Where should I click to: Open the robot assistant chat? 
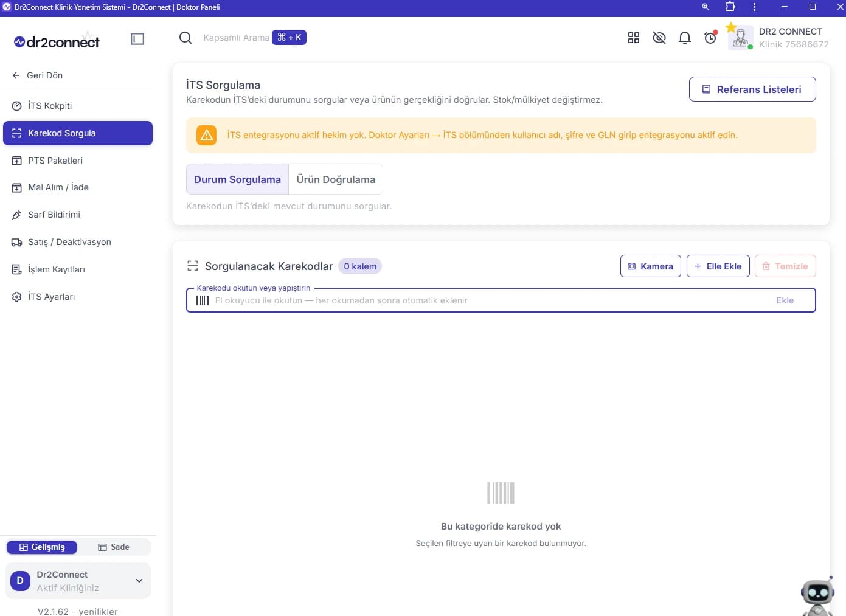click(818, 596)
